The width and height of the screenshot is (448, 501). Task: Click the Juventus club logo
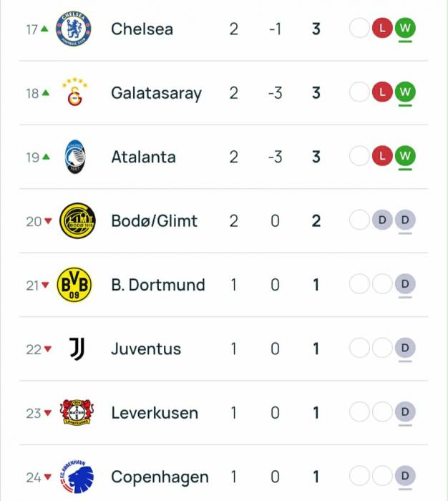[76, 349]
